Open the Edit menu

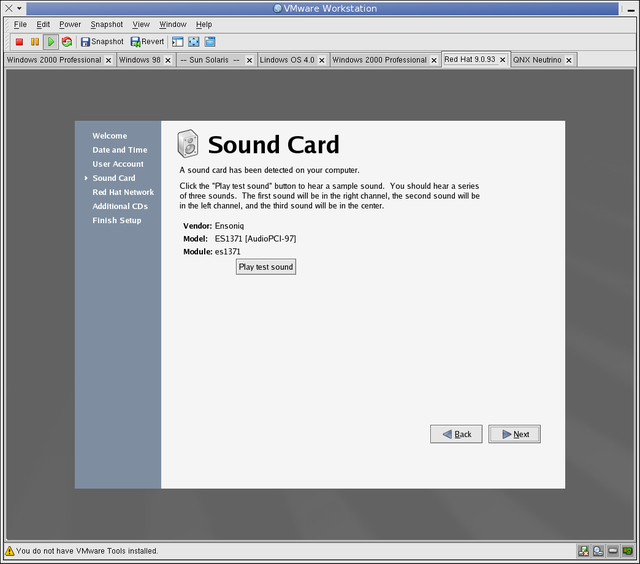[x=43, y=24]
